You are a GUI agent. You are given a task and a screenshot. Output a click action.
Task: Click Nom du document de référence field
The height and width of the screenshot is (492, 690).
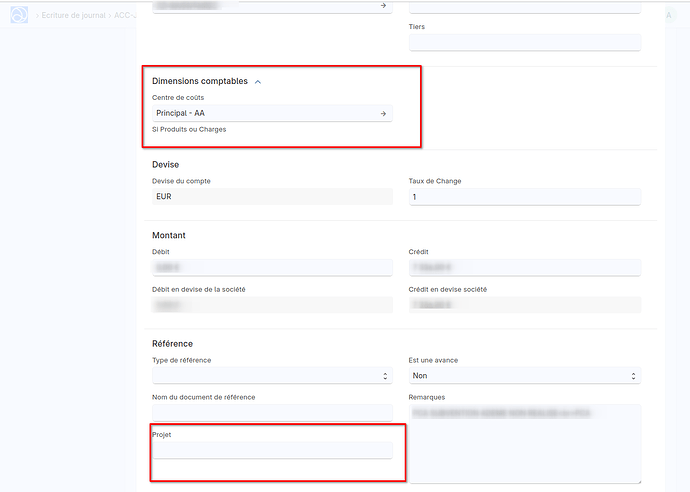(x=271, y=412)
